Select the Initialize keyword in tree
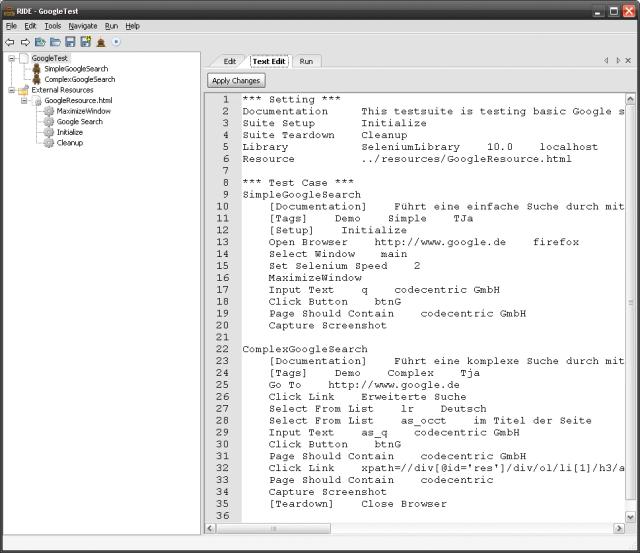640x553 pixels. (x=70, y=132)
